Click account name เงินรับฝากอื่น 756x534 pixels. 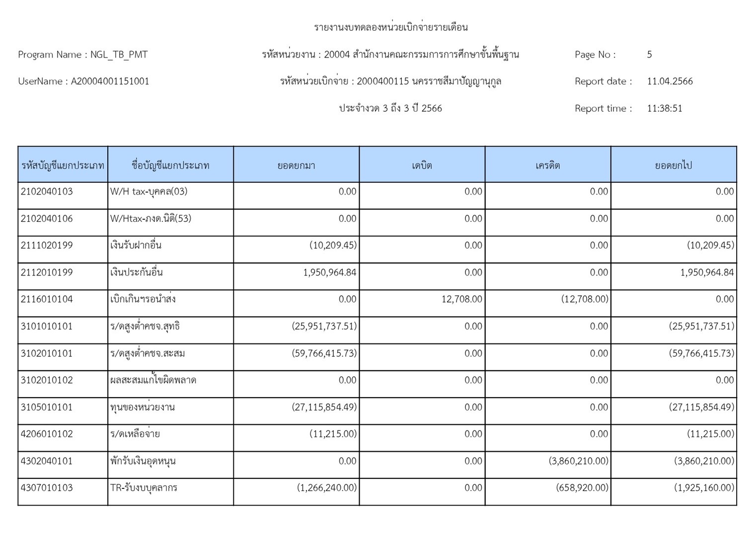[136, 245]
